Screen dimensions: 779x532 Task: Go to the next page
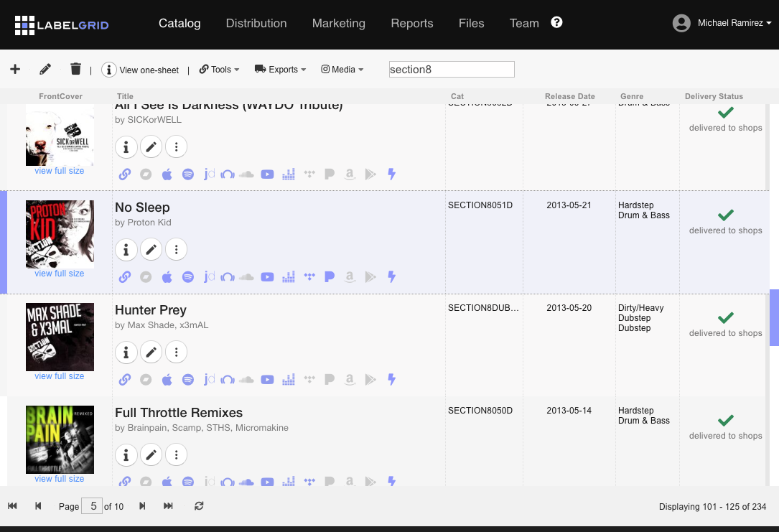tap(143, 505)
